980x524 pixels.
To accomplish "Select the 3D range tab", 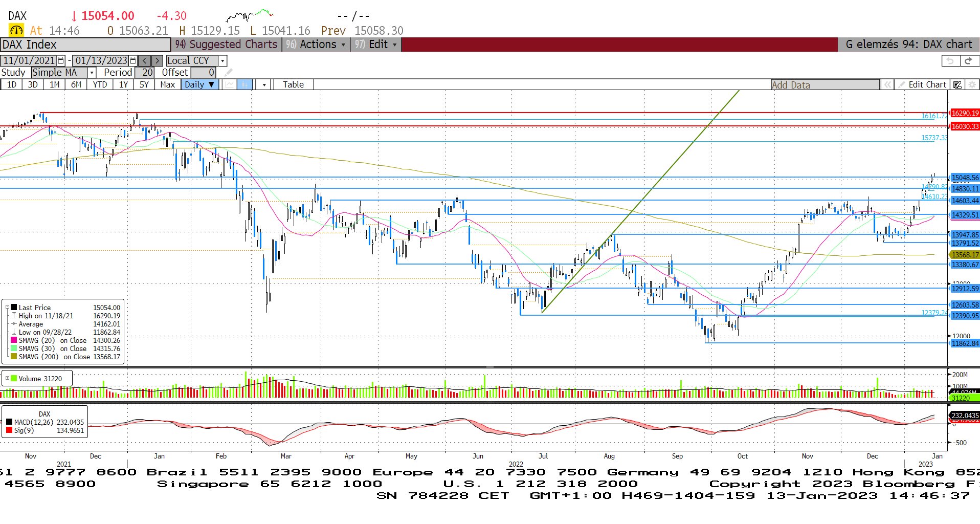I will pos(33,84).
